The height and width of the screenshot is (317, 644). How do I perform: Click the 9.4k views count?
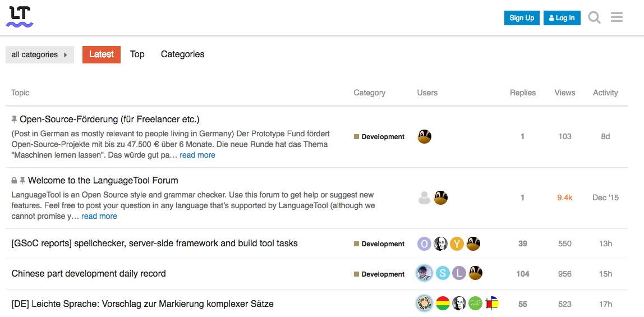click(x=565, y=197)
